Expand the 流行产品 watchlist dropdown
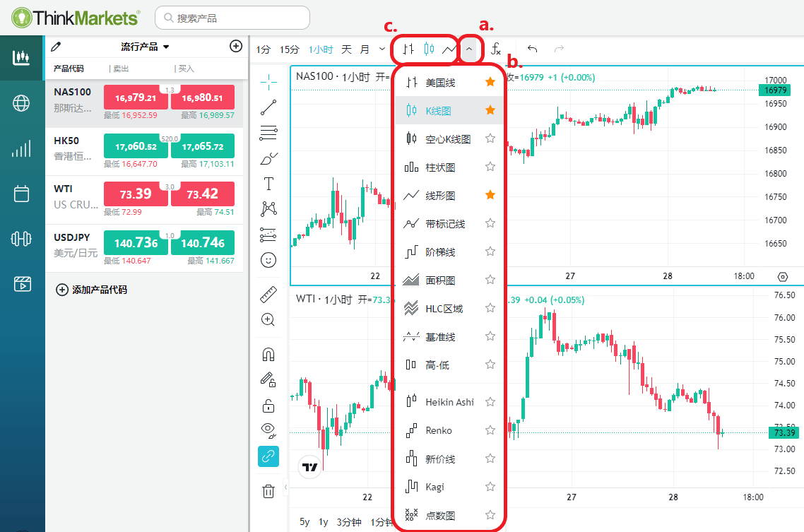 pos(166,47)
